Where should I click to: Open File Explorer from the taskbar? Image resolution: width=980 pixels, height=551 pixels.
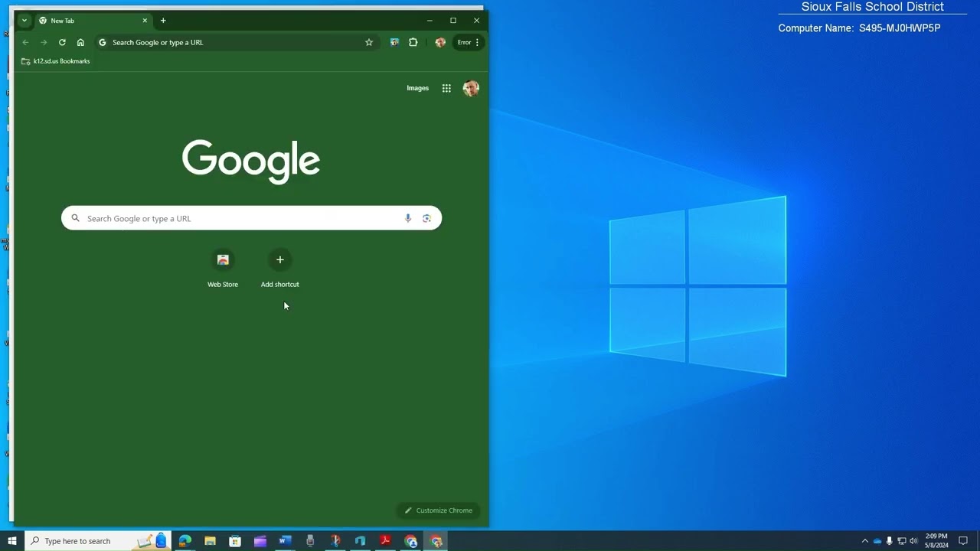(210, 541)
